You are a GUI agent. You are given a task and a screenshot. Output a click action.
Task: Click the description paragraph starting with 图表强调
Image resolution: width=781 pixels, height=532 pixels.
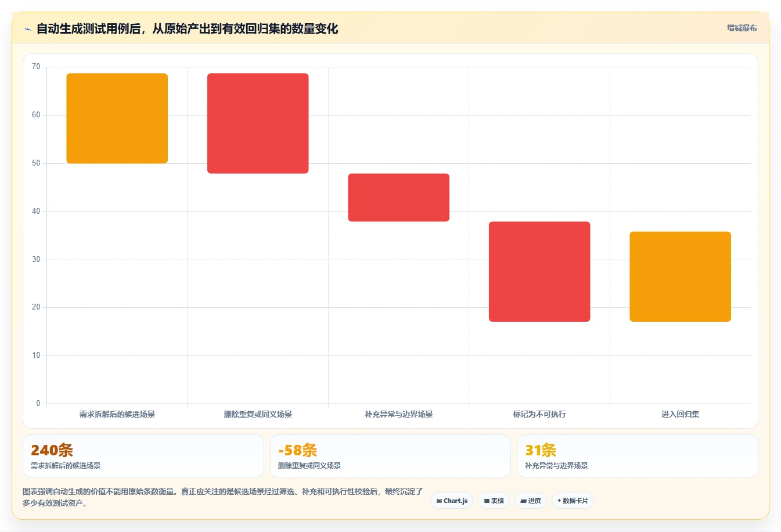pyautogui.click(x=223, y=497)
